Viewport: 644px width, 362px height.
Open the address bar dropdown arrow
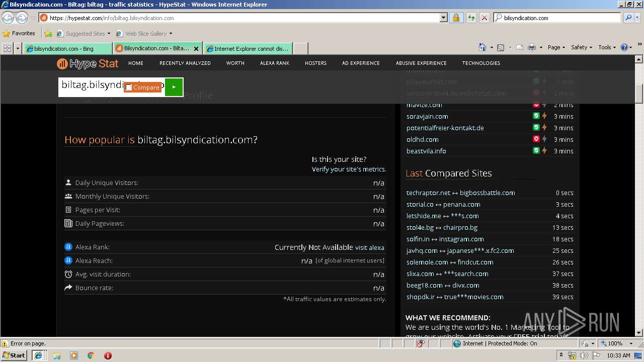point(443,18)
